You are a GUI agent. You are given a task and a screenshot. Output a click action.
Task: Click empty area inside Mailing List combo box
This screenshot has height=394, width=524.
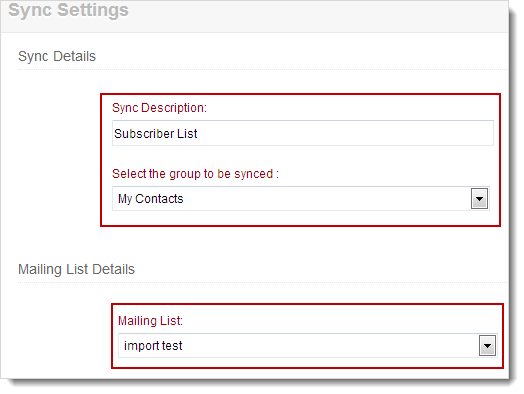tap(329, 345)
